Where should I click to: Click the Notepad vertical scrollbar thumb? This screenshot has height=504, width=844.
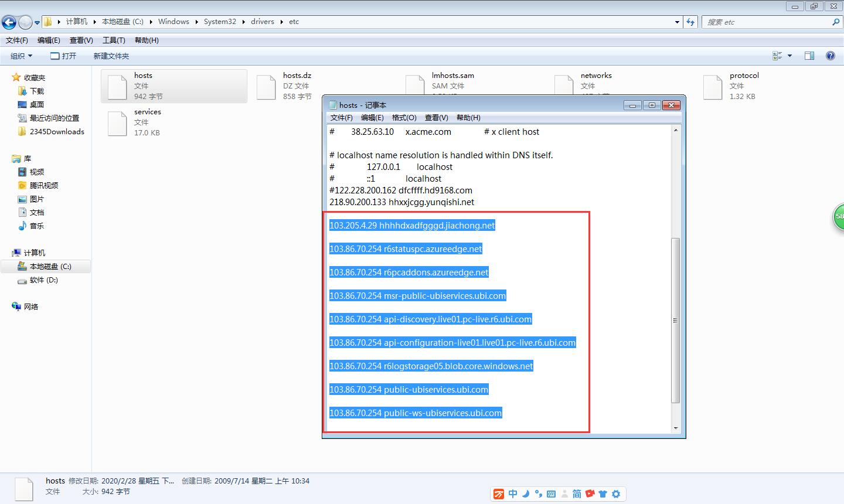click(675, 321)
